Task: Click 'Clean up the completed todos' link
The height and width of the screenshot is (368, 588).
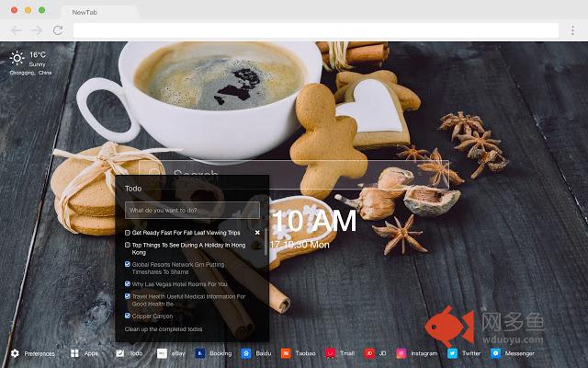Action: [164, 328]
